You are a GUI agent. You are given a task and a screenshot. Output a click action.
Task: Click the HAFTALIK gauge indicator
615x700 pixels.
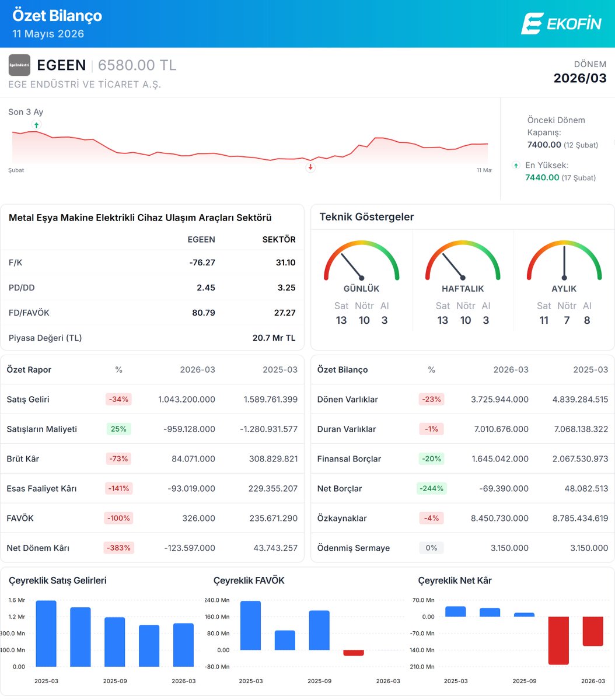pyautogui.click(x=463, y=260)
